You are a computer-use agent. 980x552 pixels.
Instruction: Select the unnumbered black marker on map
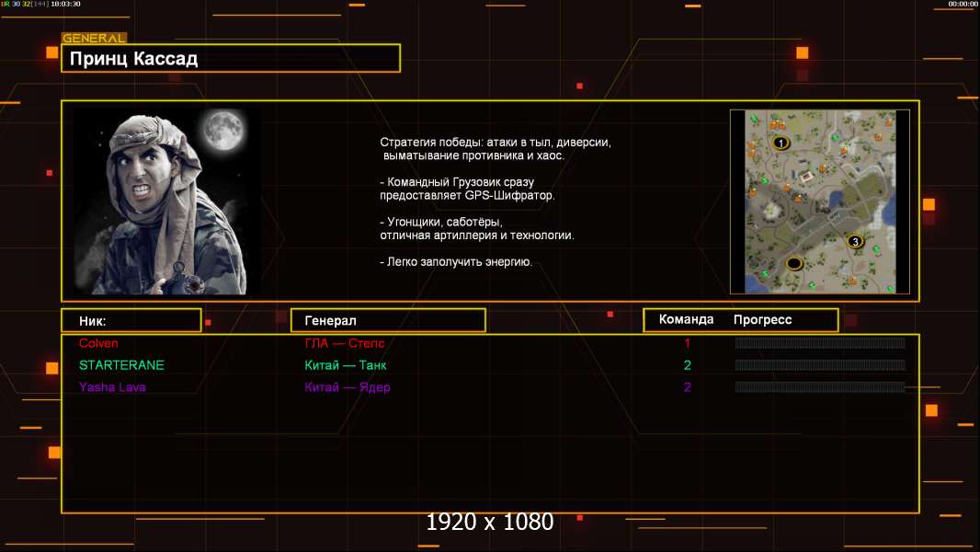(793, 263)
